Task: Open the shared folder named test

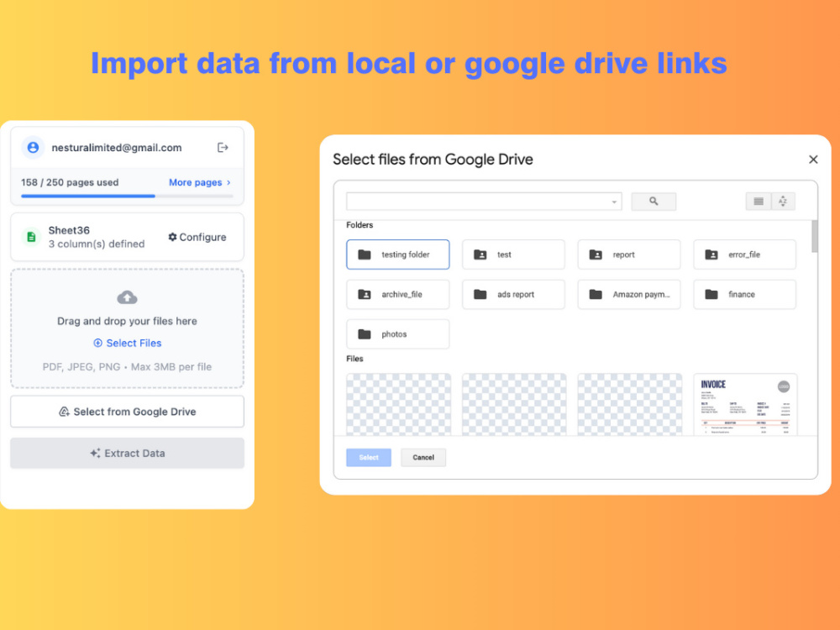Action: click(x=513, y=255)
